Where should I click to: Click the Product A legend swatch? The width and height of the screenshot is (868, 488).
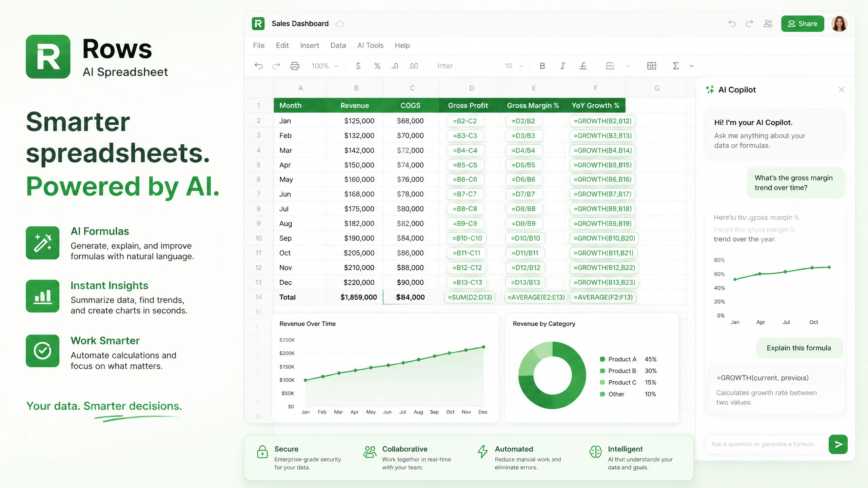[602, 359]
